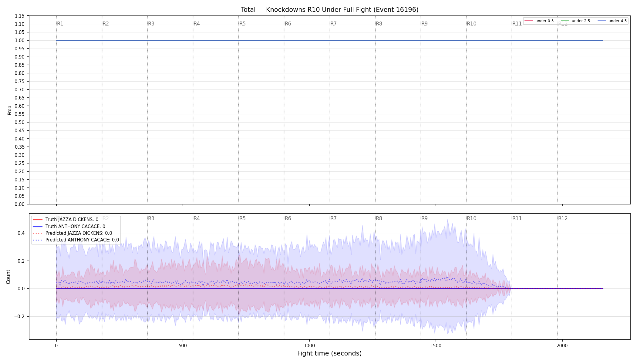Image resolution: width=637 pixels, height=364 pixels.
Task: Click the 0.25 tick on the Prob axis
Action: 20,163
